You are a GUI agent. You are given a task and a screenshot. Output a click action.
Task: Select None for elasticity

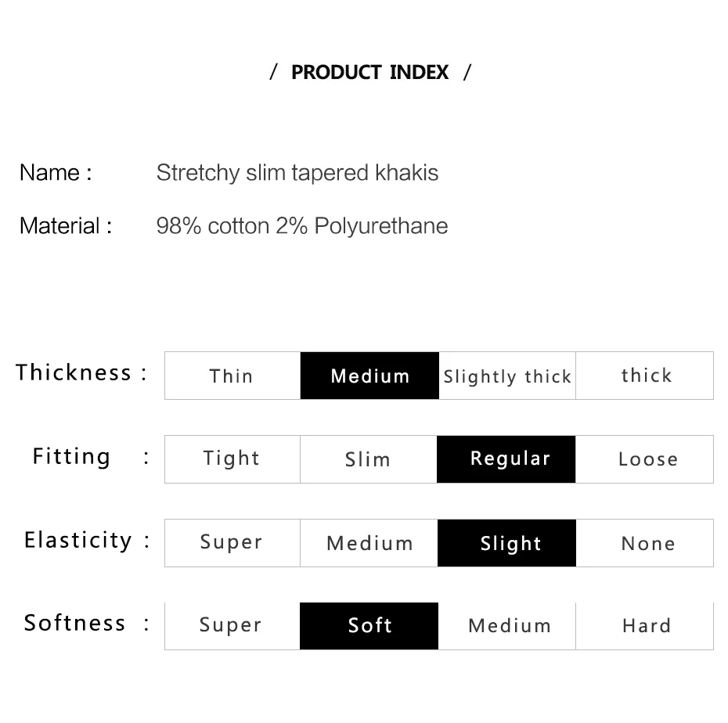[646, 543]
